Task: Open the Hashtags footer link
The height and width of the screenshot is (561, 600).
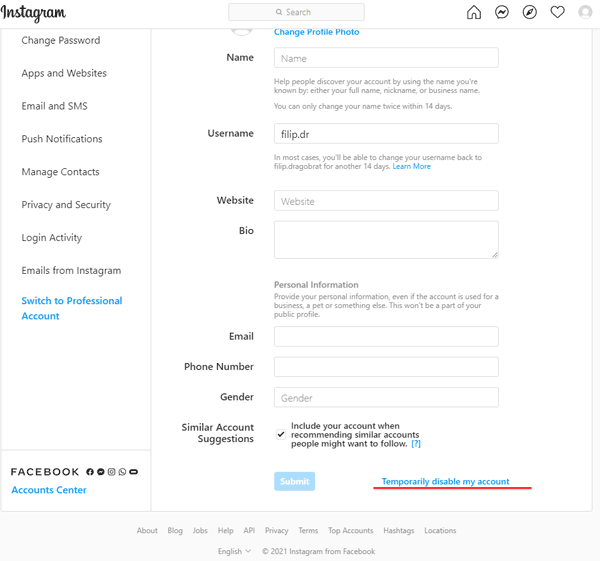Action: [399, 530]
